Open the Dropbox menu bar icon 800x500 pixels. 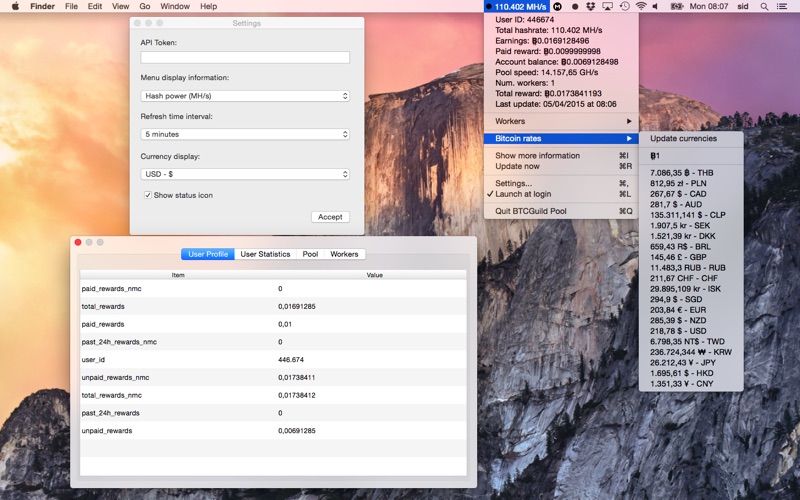click(591, 6)
